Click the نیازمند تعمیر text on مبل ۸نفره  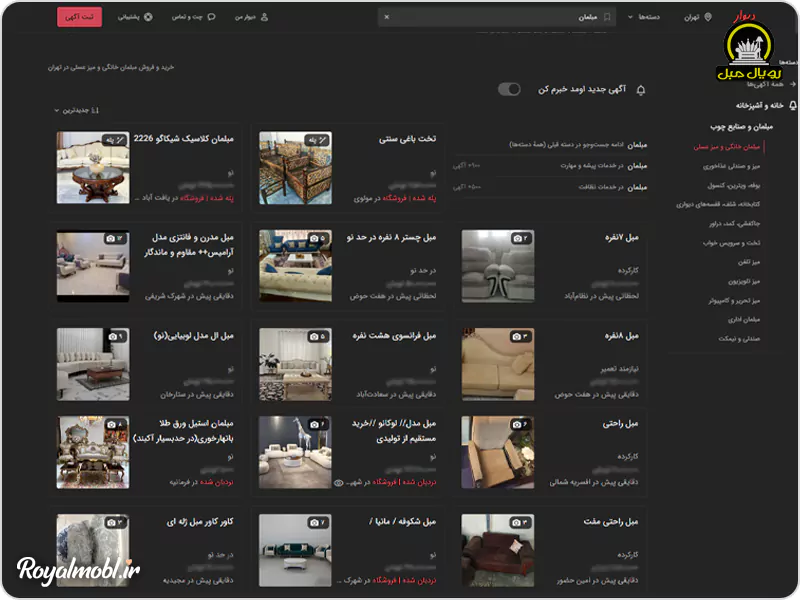(620, 369)
